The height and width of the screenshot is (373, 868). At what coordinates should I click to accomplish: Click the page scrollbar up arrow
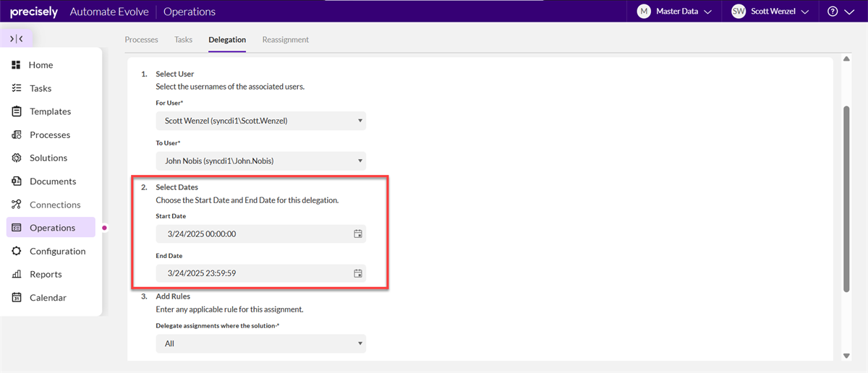[846, 59]
